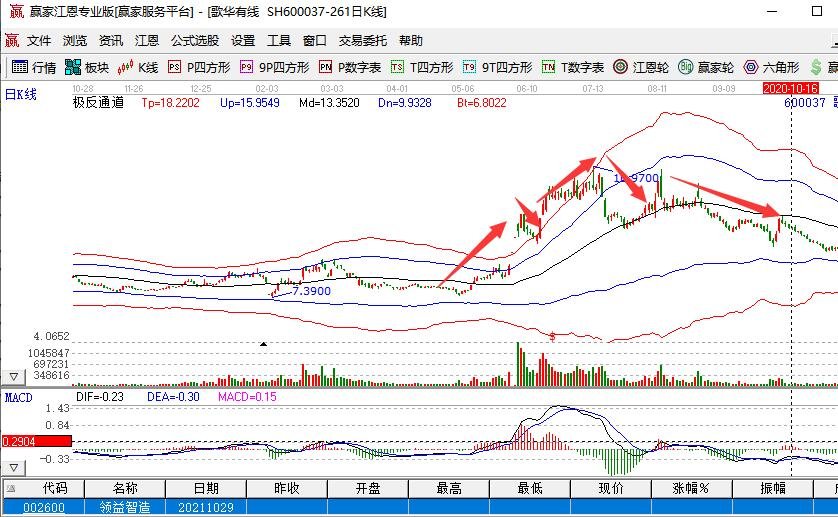
Task: Minimize the window
Action: pos(772,11)
